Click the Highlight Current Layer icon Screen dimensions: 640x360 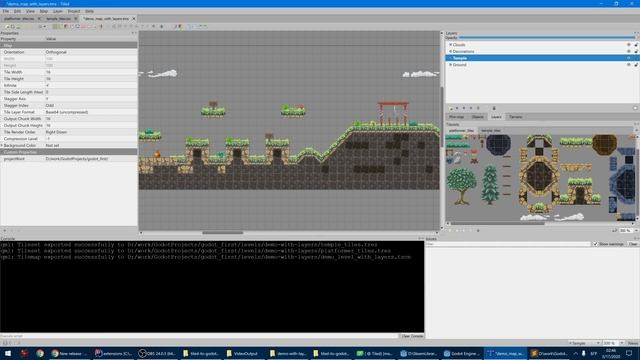(x=635, y=108)
